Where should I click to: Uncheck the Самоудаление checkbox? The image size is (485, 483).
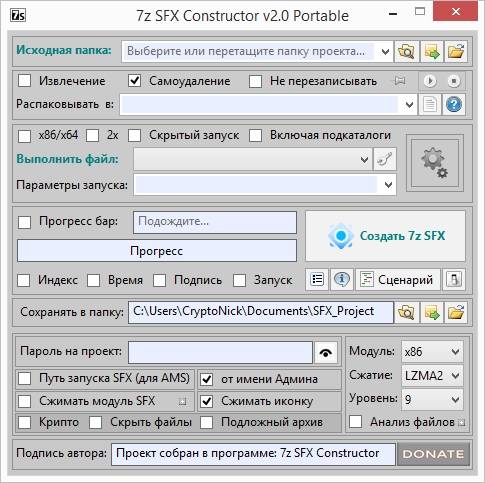coord(135,81)
